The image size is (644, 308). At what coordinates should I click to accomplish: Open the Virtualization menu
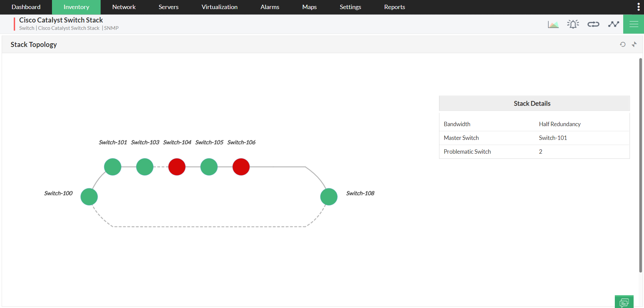coord(219,7)
